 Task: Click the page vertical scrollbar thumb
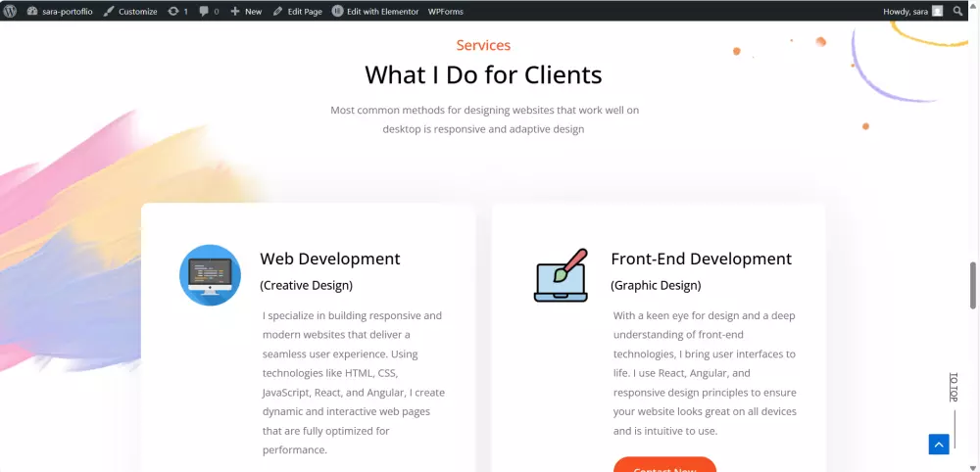[x=972, y=285]
